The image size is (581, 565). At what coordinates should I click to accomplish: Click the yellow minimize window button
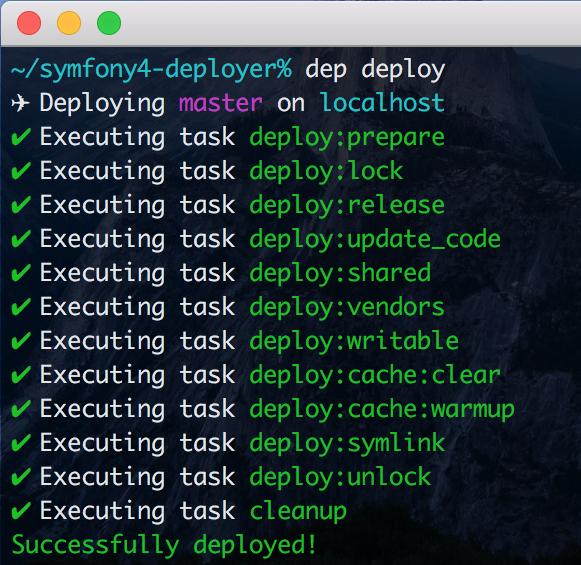point(69,23)
